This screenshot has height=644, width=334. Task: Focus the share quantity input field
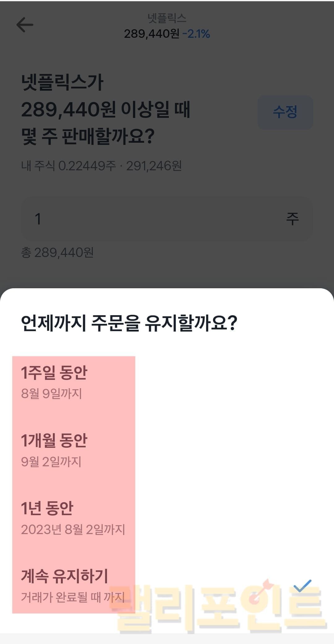[x=155, y=219]
